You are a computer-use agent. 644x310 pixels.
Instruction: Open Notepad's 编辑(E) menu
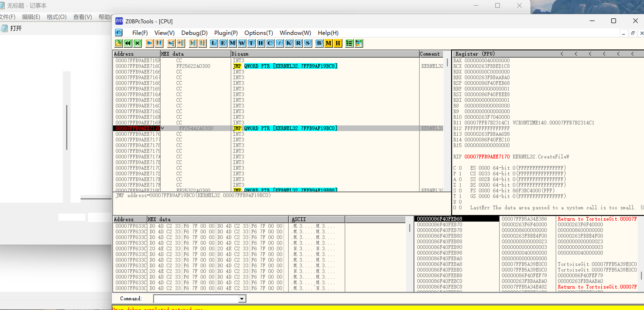click(x=31, y=17)
